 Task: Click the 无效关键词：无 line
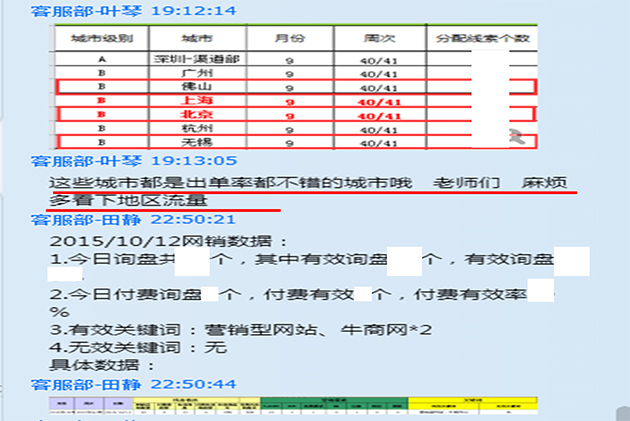coord(138,347)
